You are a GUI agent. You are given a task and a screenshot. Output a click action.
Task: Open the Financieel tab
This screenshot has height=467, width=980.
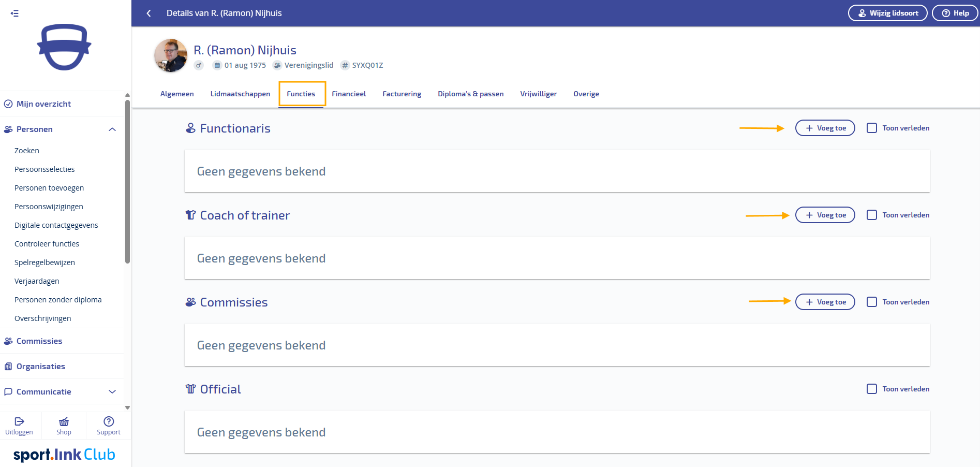pos(349,94)
